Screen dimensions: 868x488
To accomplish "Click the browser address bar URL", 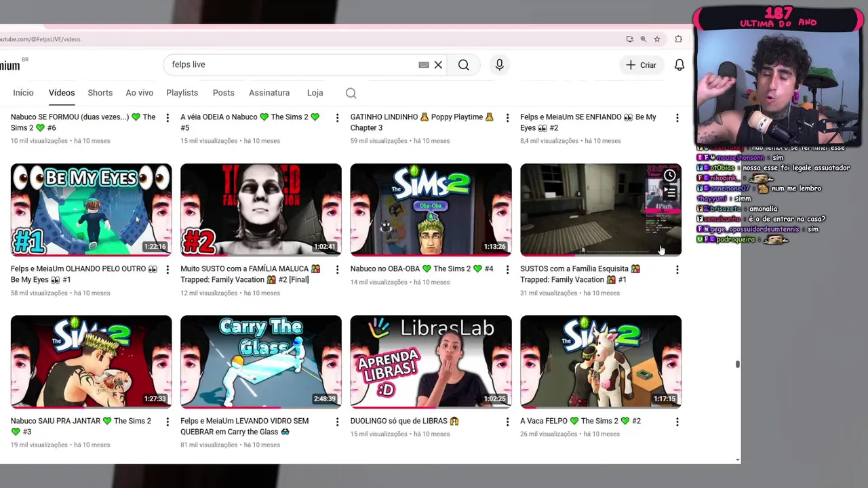I will click(41, 39).
